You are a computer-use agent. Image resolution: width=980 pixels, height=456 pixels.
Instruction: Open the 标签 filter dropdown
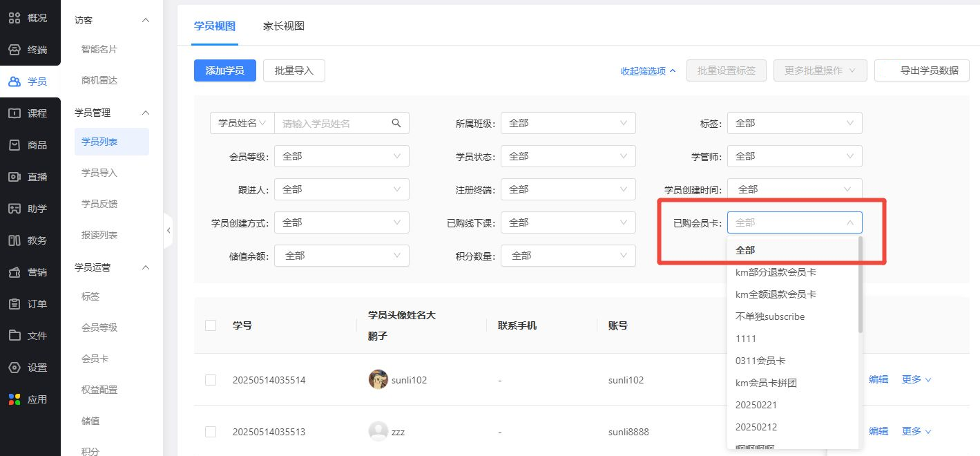tap(795, 123)
